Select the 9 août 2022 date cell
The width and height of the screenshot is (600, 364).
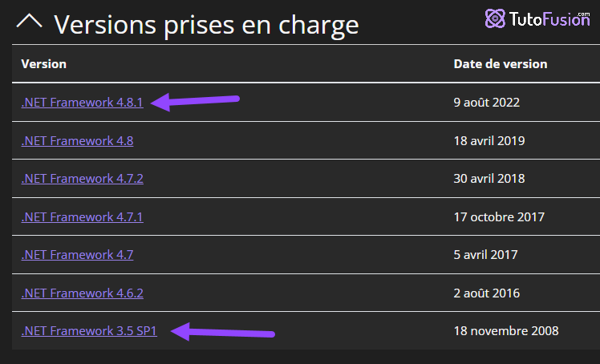[x=486, y=103]
